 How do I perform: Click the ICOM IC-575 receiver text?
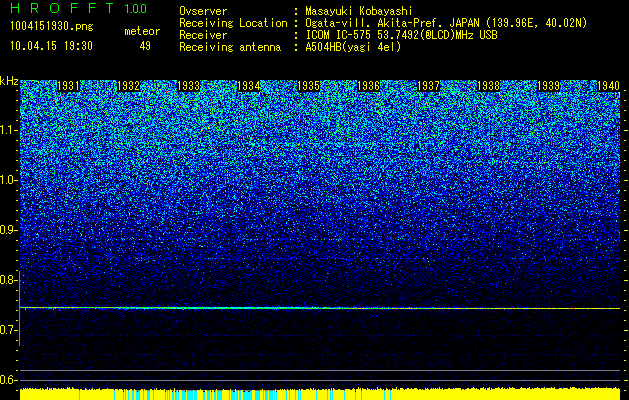click(401, 35)
